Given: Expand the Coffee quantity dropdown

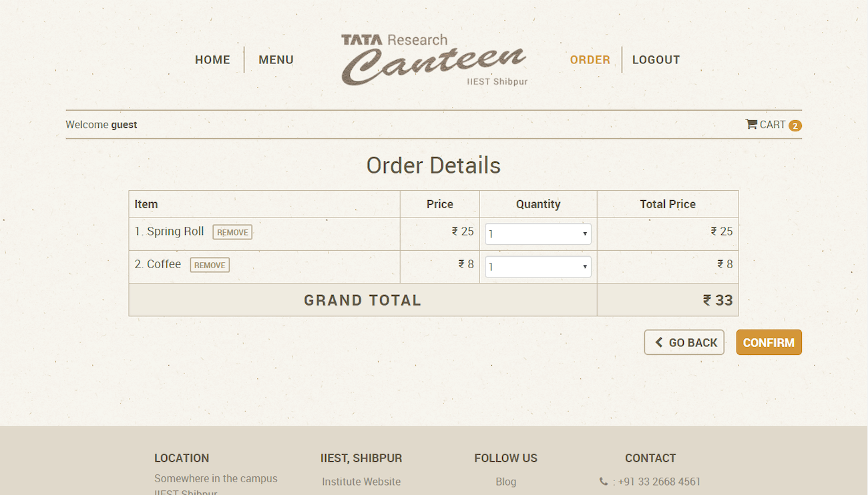Looking at the screenshot, I should tap(537, 267).
